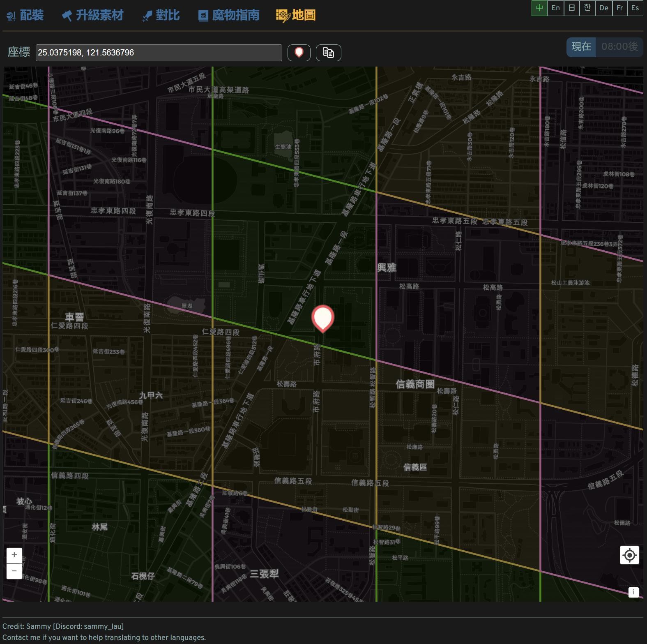Zoom in the map with plus button
The height and width of the screenshot is (644, 647).
point(14,555)
